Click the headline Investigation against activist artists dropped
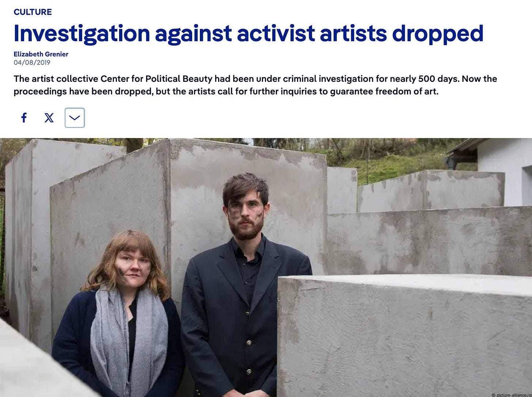This screenshot has height=397, width=532. (x=248, y=33)
